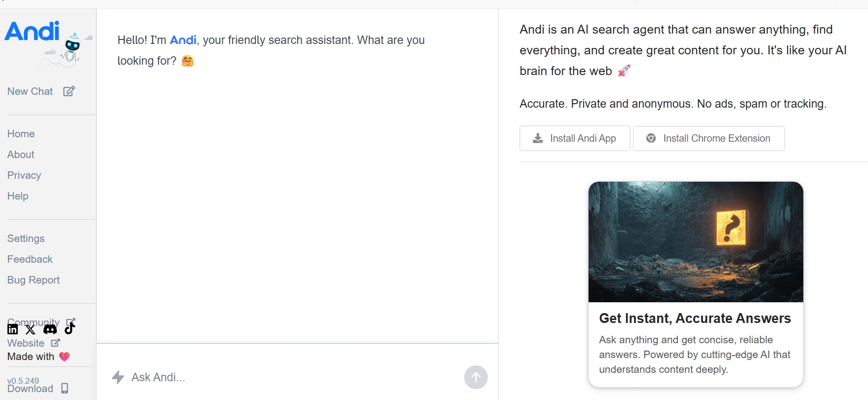The width and height of the screenshot is (868, 400).
Task: Open Andi's X (Twitter) icon
Action: (31, 329)
